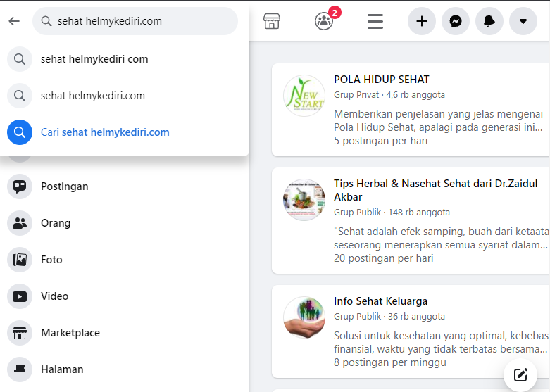Viewport: 550px width, 392px height.
Task: Click the family-in-hand group thumbnail
Action: tap(304, 317)
